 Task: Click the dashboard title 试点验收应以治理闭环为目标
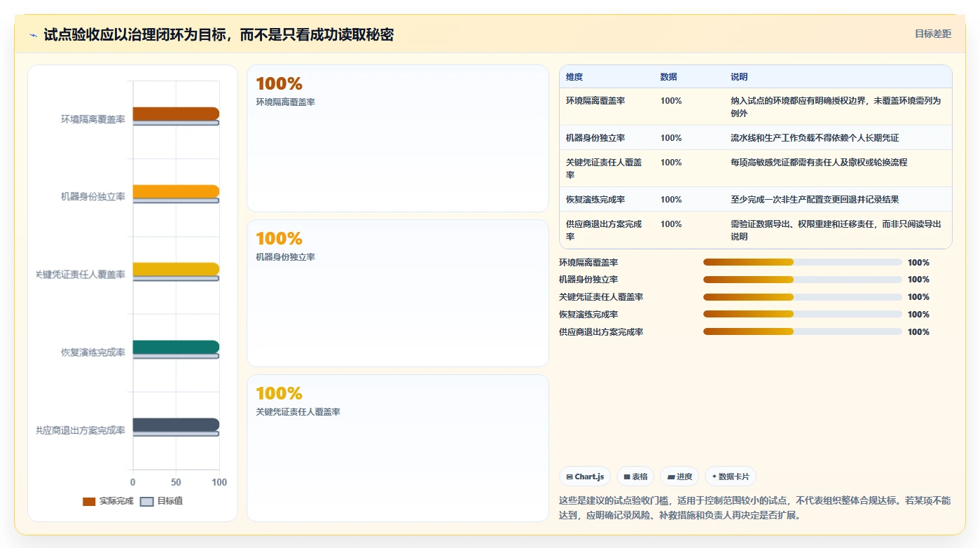[219, 35]
